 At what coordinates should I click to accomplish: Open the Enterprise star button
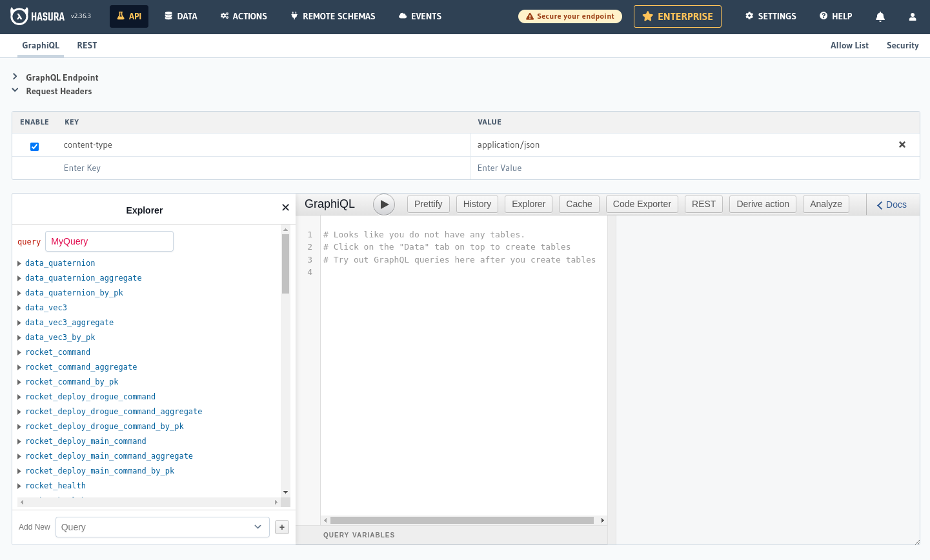[678, 16]
